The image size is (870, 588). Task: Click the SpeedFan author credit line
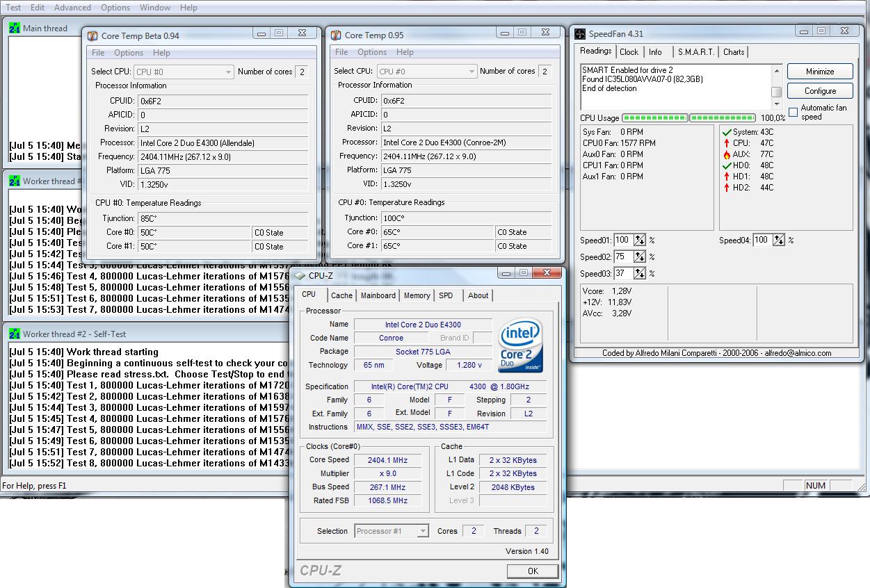(716, 353)
